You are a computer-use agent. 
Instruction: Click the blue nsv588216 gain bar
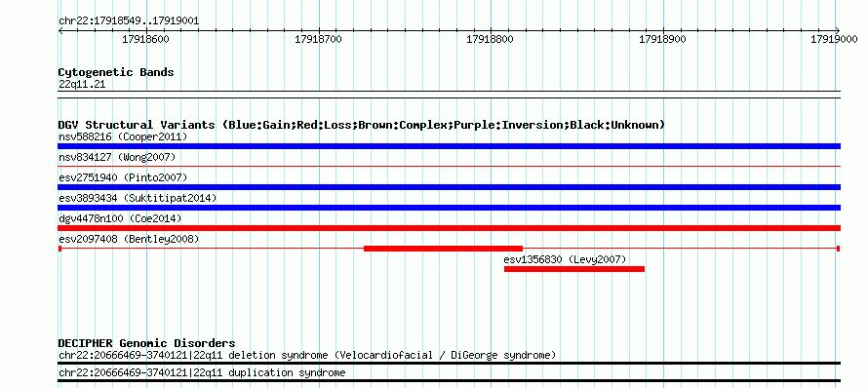point(449,146)
